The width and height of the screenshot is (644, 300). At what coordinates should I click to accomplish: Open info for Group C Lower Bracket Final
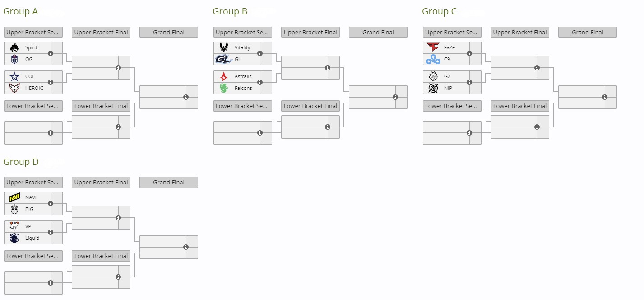[537, 127]
